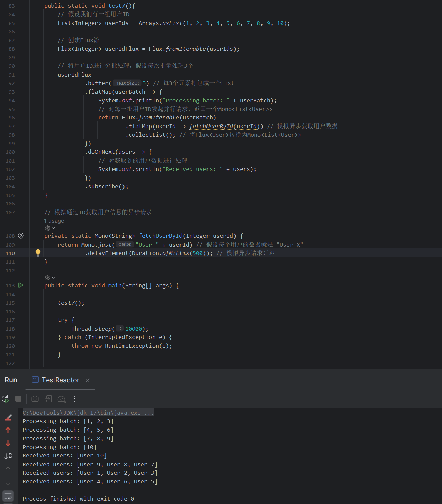Click line number 92 in the gutter

point(12,83)
